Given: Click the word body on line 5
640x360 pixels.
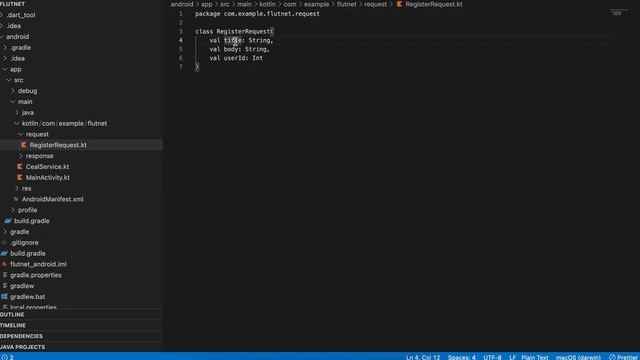Looking at the screenshot, I should [231, 49].
